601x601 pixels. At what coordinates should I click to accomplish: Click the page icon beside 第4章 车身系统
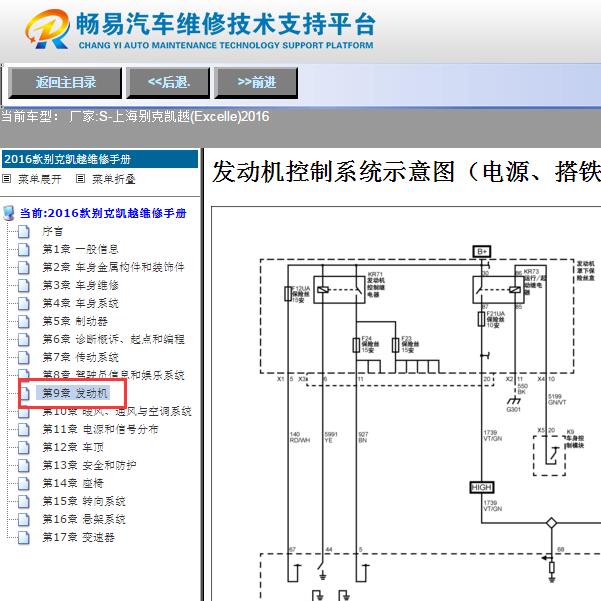(x=23, y=303)
